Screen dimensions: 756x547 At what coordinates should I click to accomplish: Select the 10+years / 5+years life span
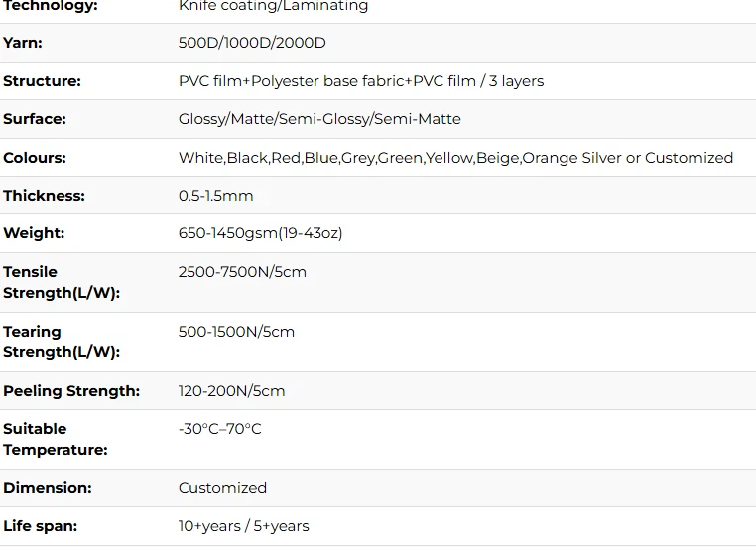pos(243,526)
